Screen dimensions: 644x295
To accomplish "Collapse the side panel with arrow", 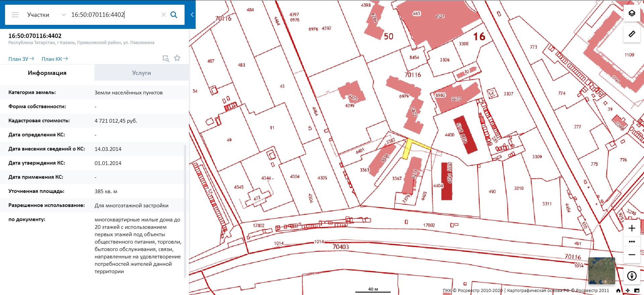I will [x=192, y=14].
